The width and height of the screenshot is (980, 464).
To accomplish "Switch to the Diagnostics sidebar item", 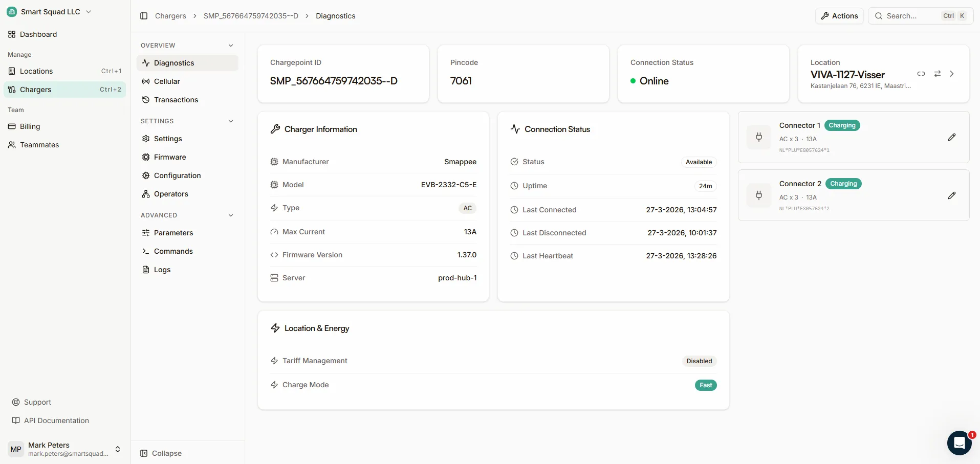I will 174,62.
